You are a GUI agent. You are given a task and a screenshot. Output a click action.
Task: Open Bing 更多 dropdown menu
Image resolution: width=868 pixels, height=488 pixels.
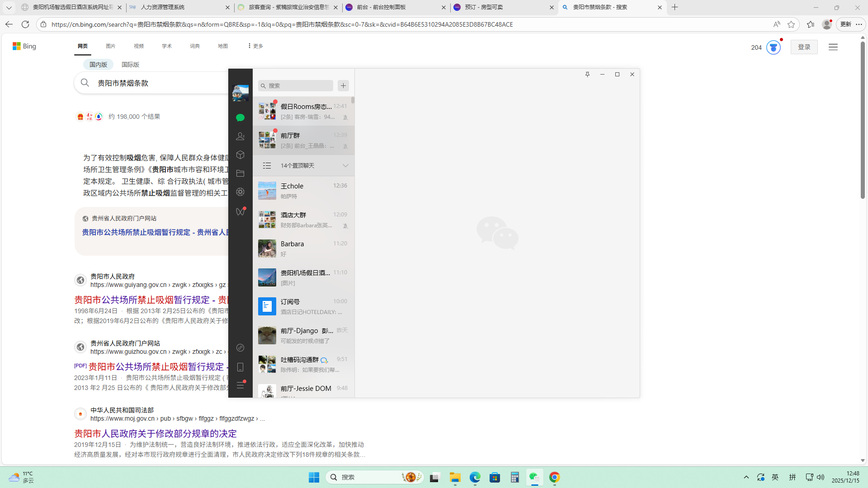point(255,46)
